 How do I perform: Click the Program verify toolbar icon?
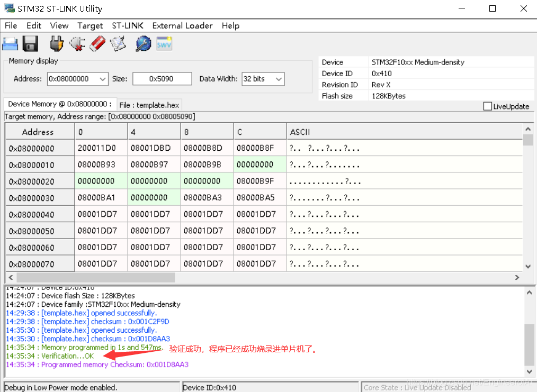point(118,44)
